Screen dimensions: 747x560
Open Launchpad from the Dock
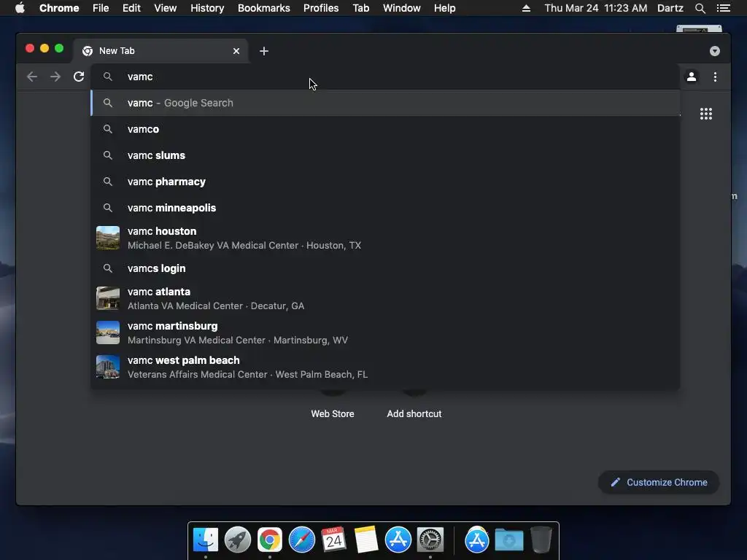click(x=238, y=540)
